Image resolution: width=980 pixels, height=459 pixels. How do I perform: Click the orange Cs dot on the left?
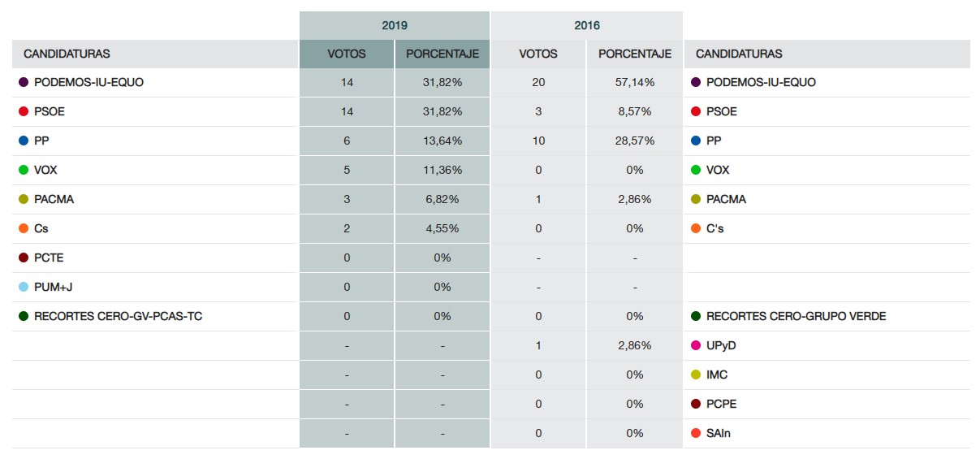(24, 229)
